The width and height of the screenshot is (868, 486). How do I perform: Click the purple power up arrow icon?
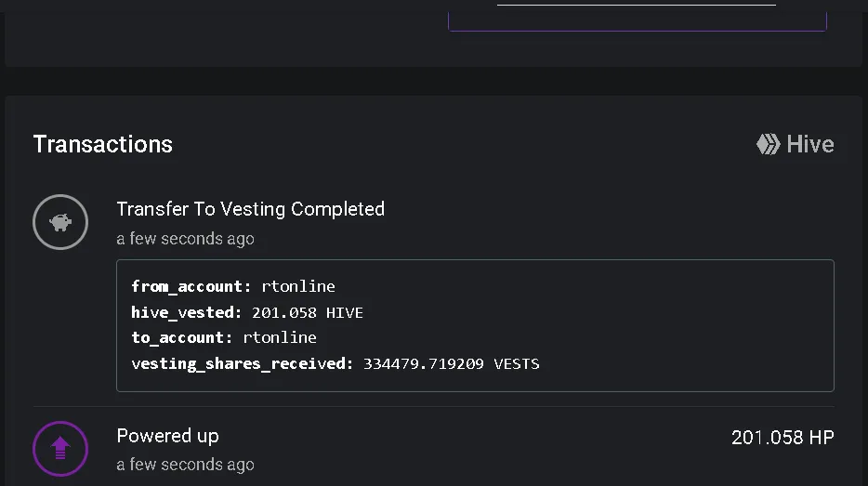[60, 448]
